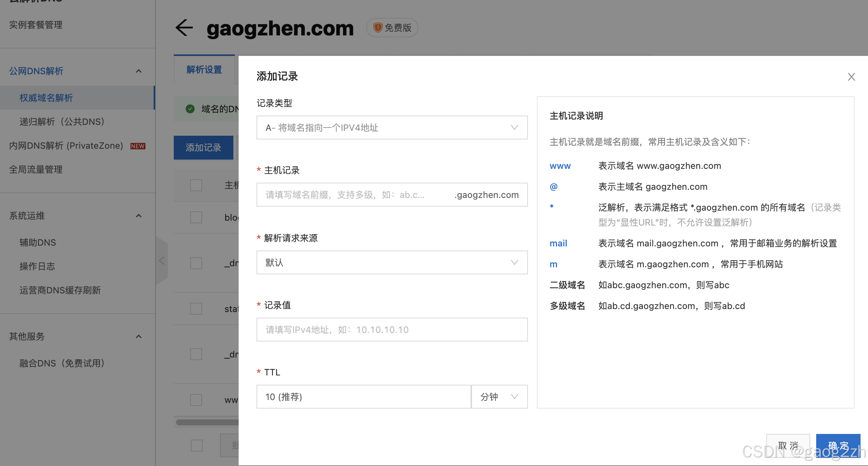Click the blue 添加记录 button
The width and height of the screenshot is (868, 466).
(204, 148)
